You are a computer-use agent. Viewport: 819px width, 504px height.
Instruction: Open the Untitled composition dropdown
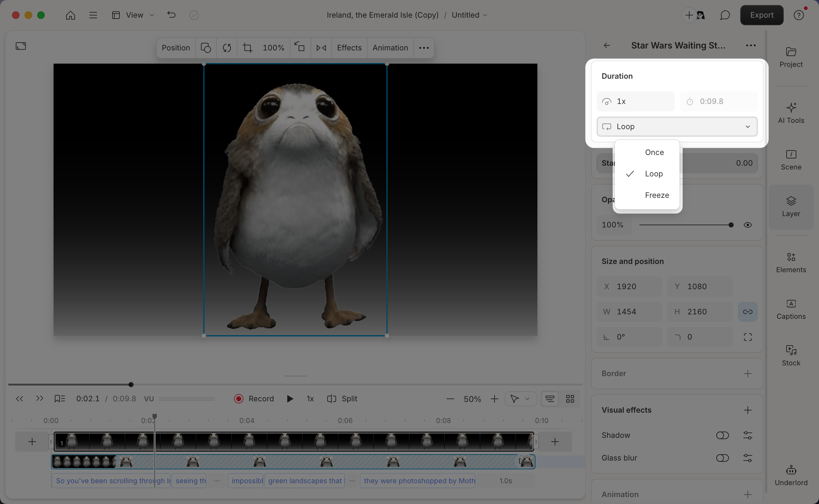tap(469, 15)
